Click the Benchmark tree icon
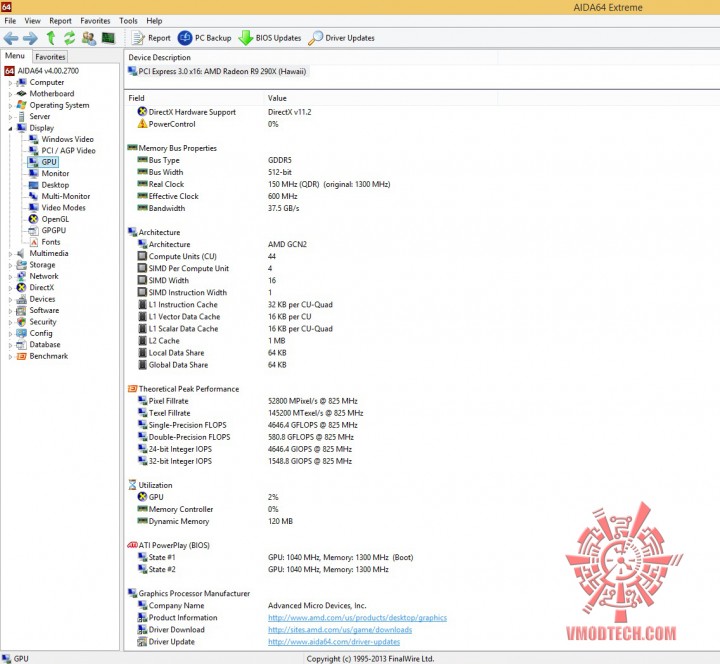The height and width of the screenshot is (664, 720). [x=21, y=356]
